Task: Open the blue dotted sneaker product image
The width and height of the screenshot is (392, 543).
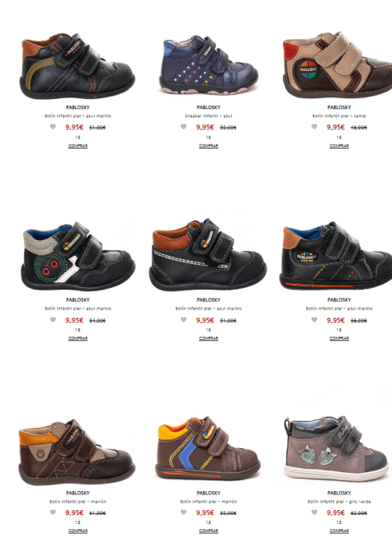Action: (209, 65)
